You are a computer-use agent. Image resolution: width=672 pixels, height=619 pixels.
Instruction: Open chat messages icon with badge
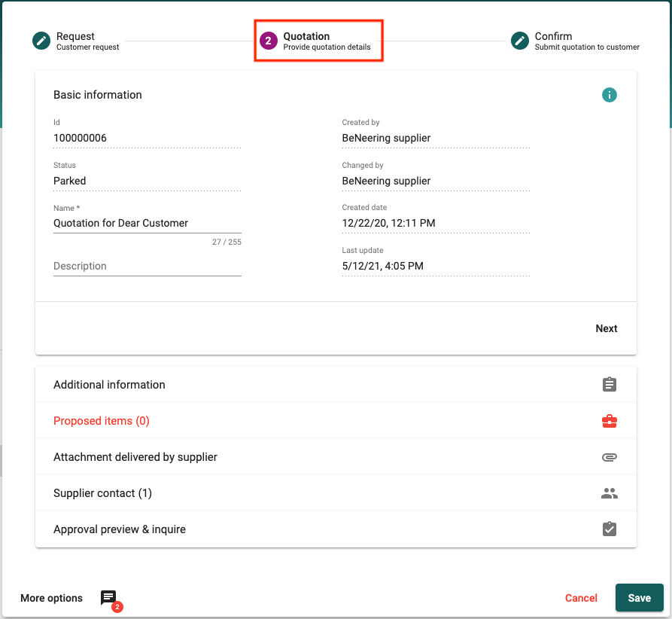109,599
